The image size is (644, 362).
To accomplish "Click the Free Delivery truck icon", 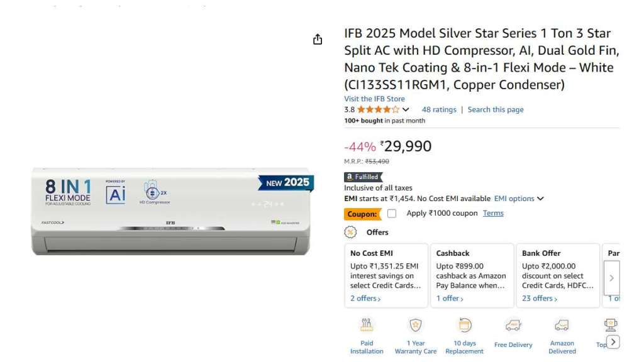I will 513,325.
